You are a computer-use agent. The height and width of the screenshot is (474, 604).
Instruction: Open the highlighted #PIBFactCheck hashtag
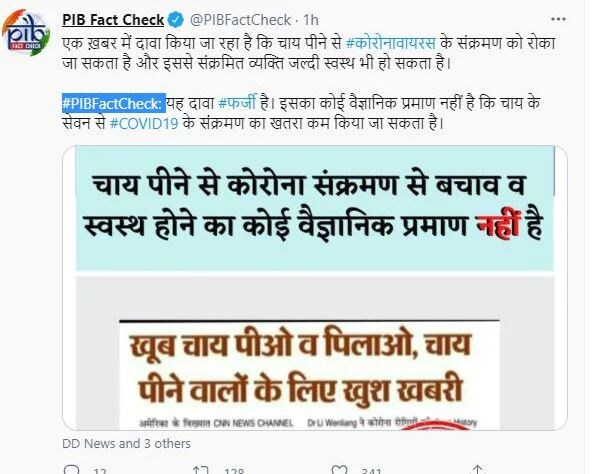tap(112, 103)
